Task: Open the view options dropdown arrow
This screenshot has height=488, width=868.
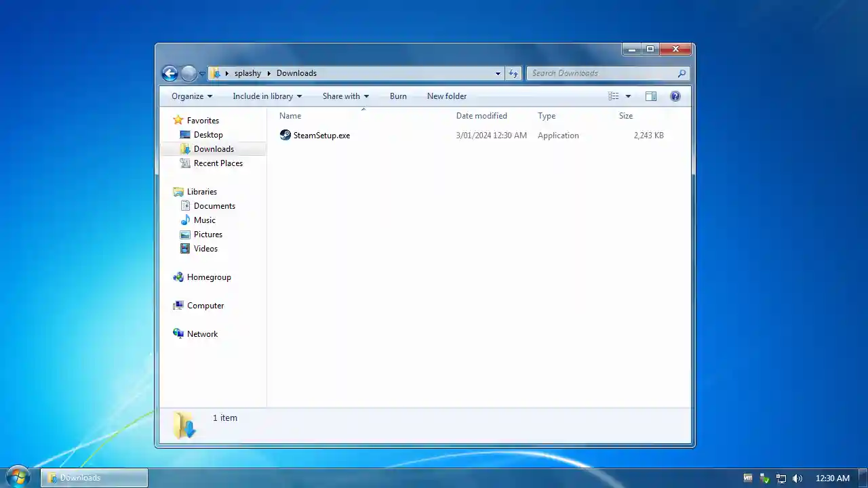Action: (x=628, y=96)
